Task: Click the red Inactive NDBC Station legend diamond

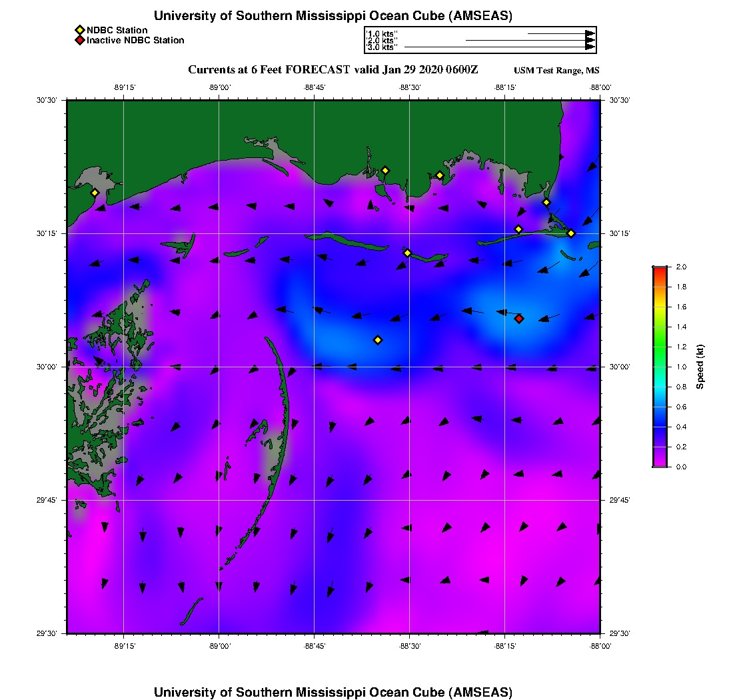Action: pyautogui.click(x=79, y=40)
